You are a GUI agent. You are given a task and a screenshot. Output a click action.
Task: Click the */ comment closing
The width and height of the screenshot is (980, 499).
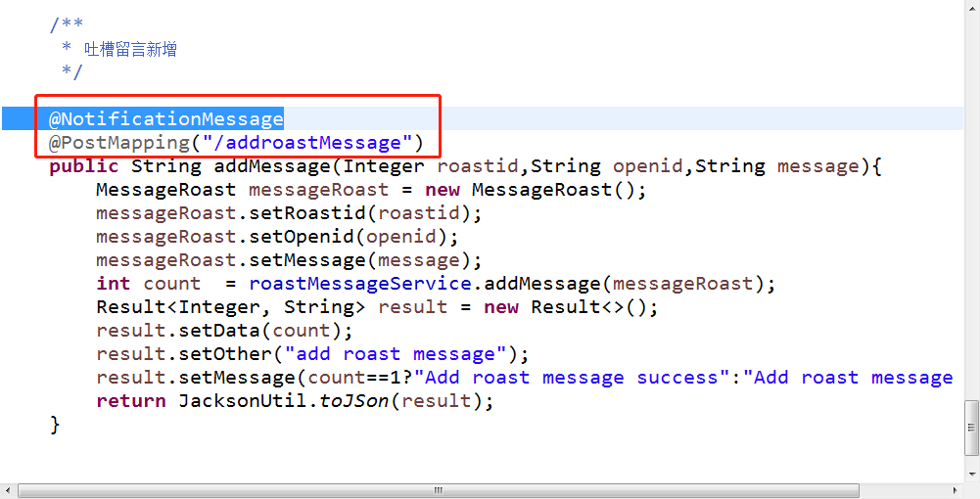click(x=71, y=72)
